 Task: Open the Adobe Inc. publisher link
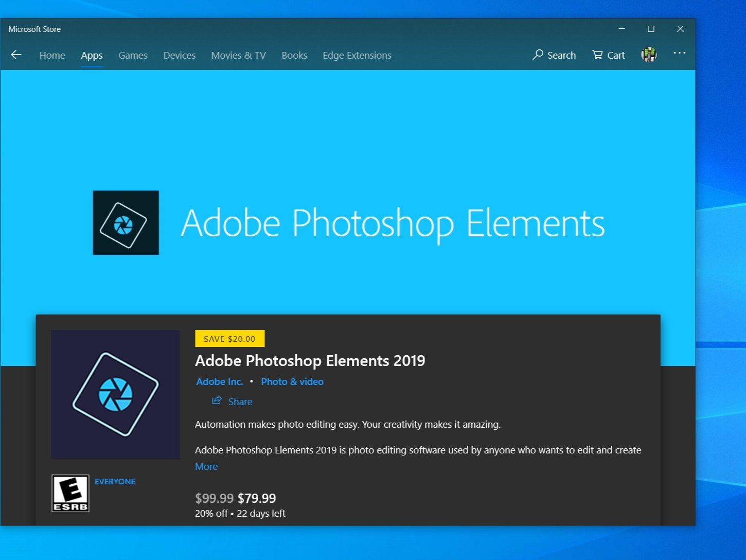[x=220, y=381]
